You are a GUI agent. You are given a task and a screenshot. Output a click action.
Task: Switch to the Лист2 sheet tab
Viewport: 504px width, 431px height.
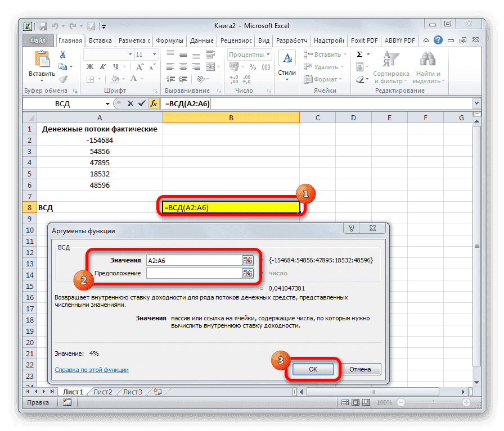pos(102,392)
